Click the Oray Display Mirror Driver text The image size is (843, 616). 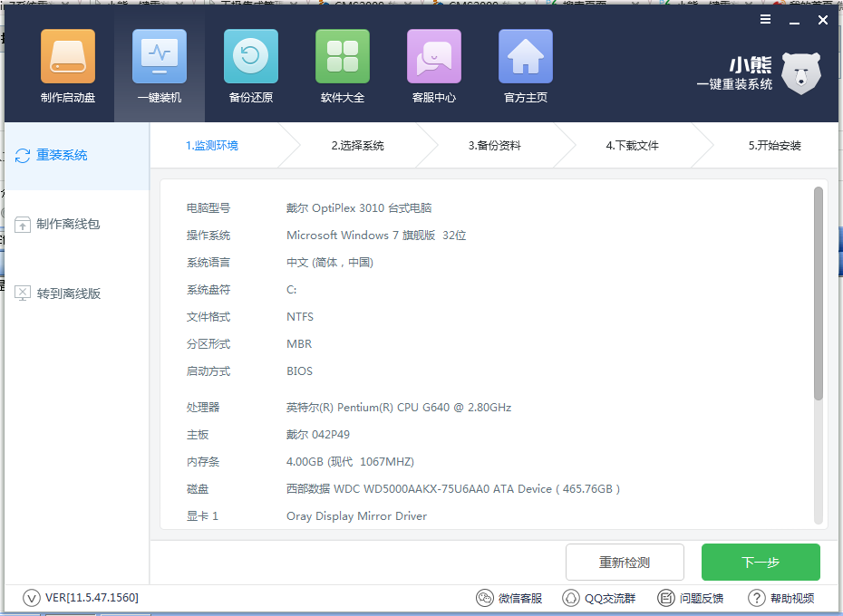click(x=356, y=516)
